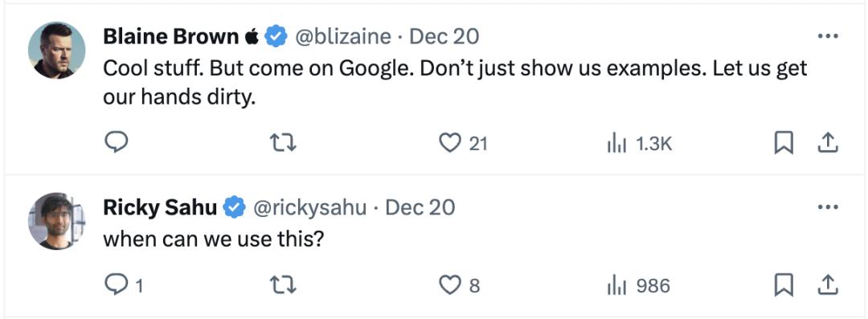The height and width of the screenshot is (319, 868).
Task: Open more options for Ricky Sahu's tweet
Action: pyautogui.click(x=828, y=207)
